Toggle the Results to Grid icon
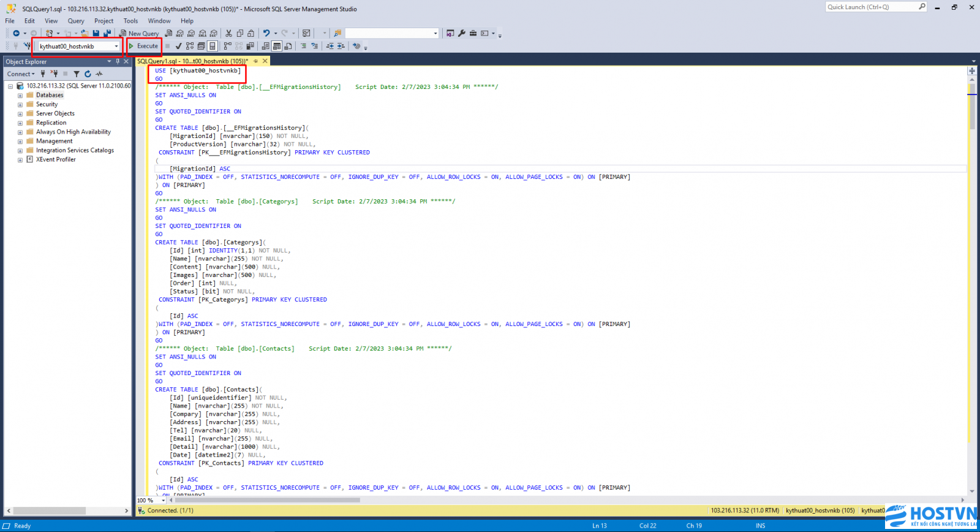Image resolution: width=980 pixels, height=532 pixels. 277,46
